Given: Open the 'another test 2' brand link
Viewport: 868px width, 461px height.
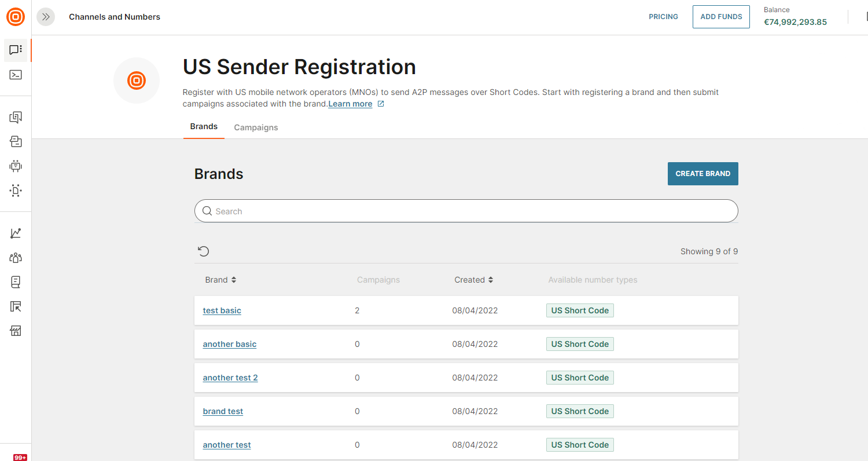Looking at the screenshot, I should click(x=230, y=378).
